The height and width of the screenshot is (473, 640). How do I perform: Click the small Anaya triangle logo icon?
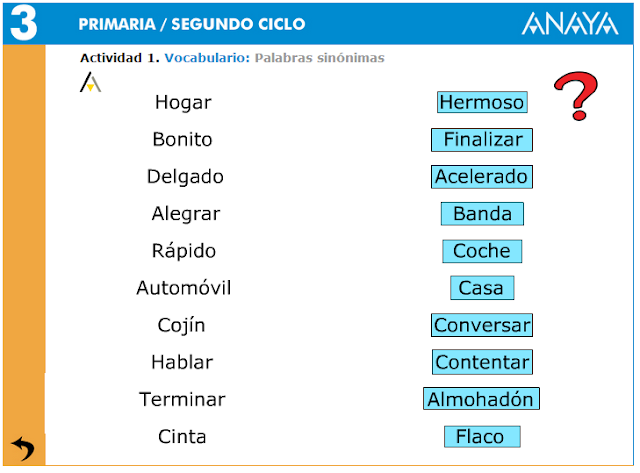point(90,82)
